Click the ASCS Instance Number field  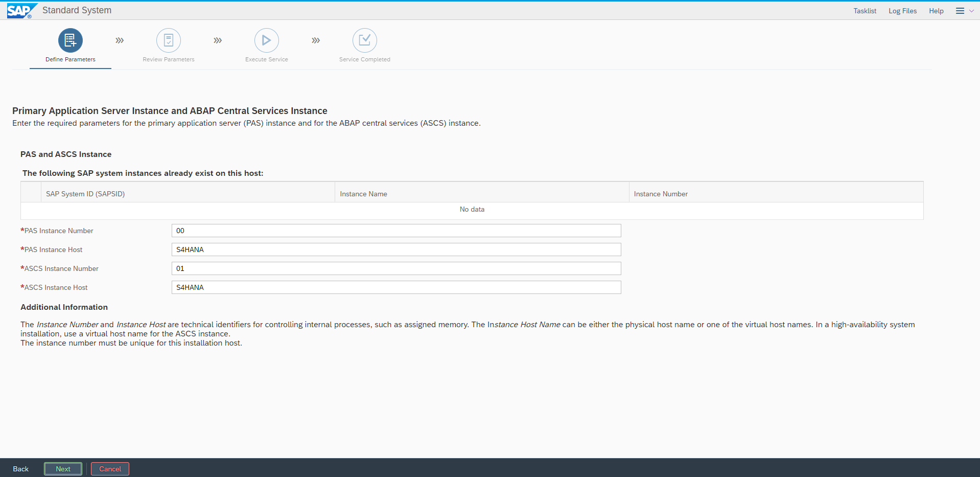[x=396, y=268]
